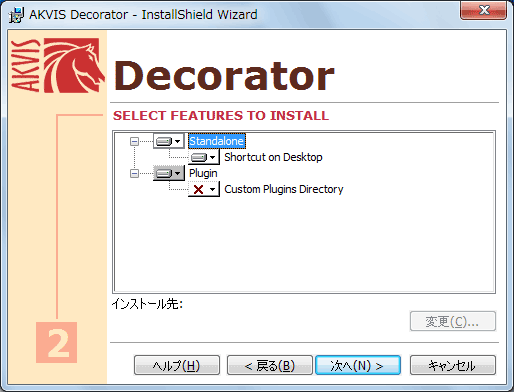The image size is (514, 392).
Task: Select the Shortcut on Desktop item
Action: (273, 157)
